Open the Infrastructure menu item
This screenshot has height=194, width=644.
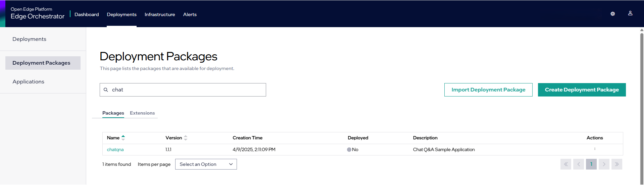(160, 14)
